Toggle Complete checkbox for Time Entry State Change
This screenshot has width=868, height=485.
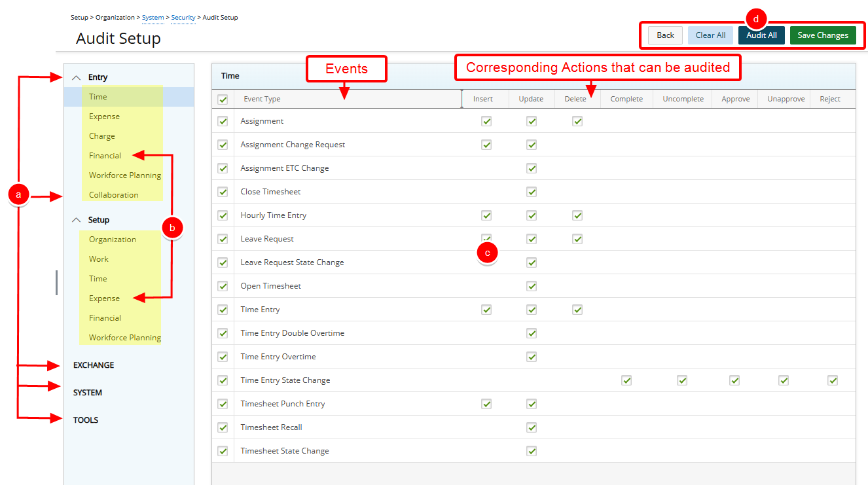(626, 380)
